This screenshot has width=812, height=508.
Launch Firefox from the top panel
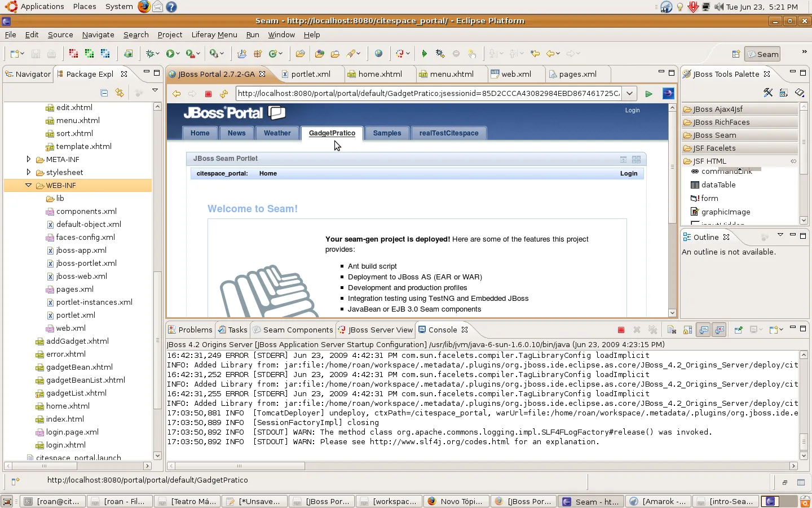coord(144,7)
